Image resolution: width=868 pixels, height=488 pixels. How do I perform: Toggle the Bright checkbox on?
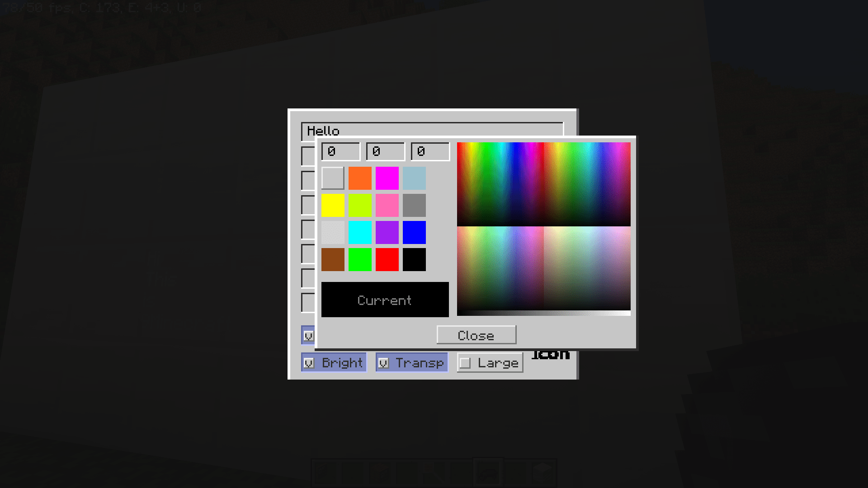310,363
